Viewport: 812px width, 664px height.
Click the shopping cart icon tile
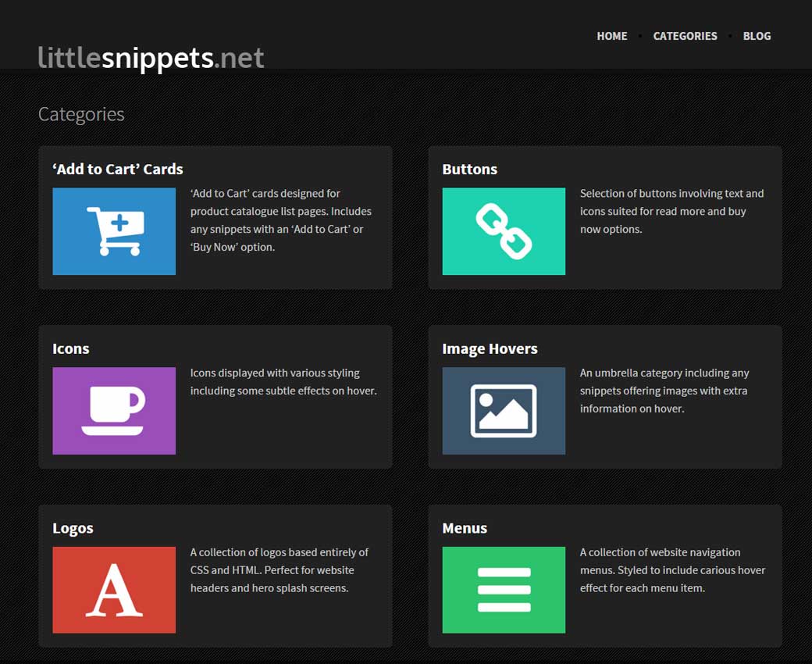click(114, 231)
